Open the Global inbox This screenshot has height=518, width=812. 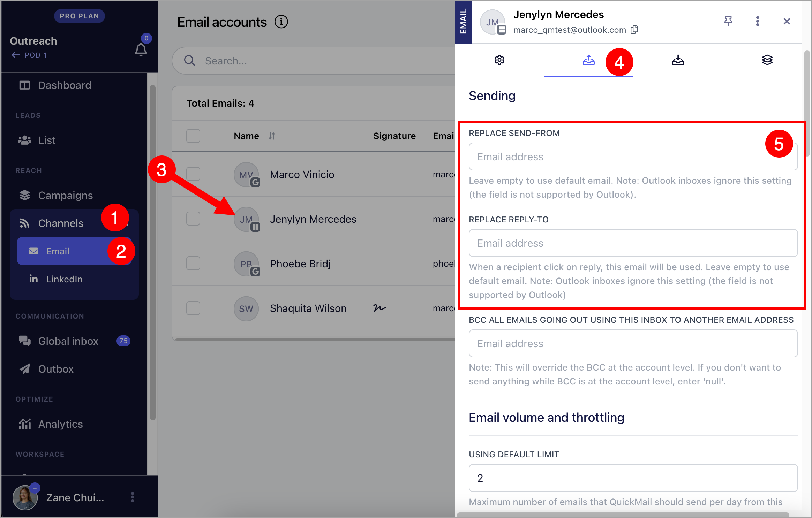[68, 341]
